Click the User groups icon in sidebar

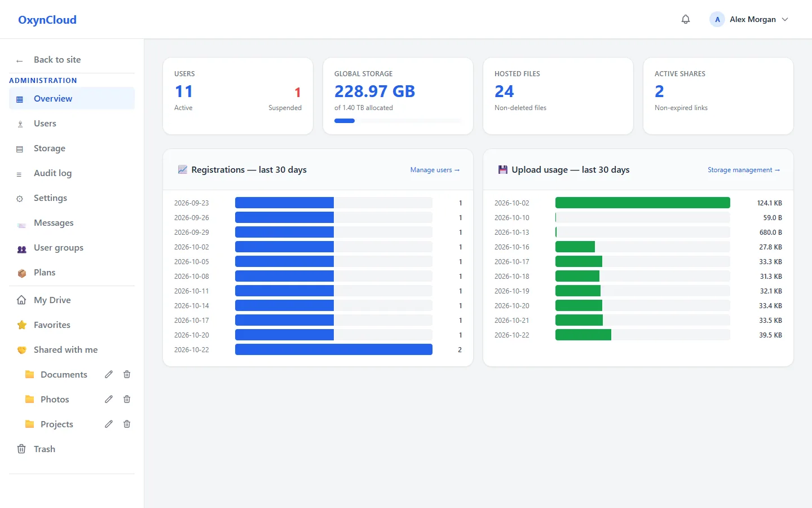21,248
